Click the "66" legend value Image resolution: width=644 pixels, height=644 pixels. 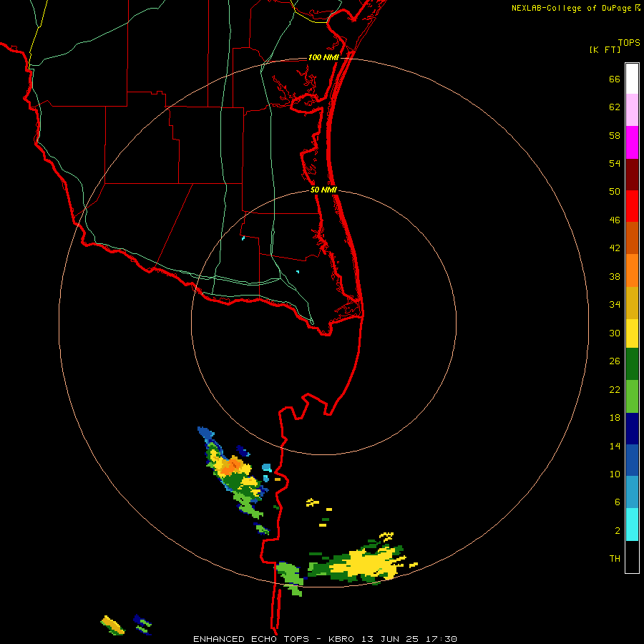tap(615, 79)
